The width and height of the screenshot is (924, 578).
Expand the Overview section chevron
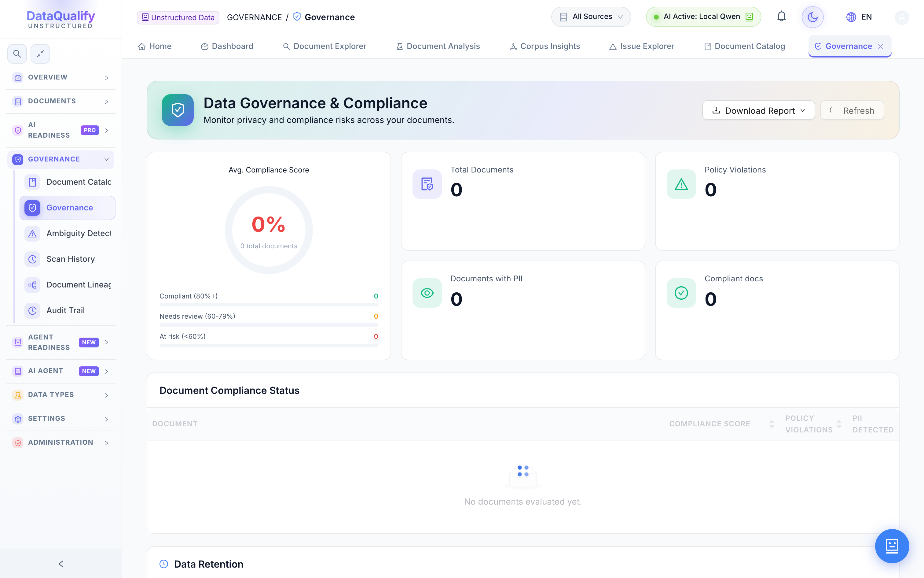[107, 78]
